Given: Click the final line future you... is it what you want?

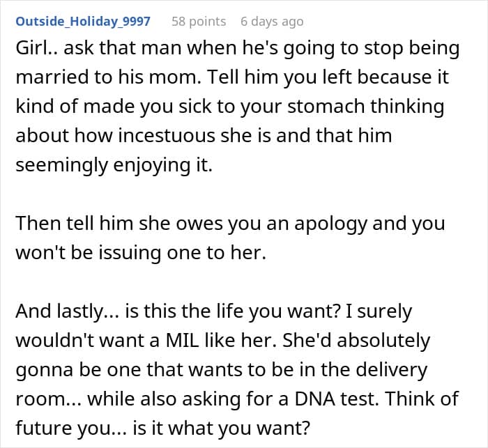Looking at the screenshot, I should 162,428.
